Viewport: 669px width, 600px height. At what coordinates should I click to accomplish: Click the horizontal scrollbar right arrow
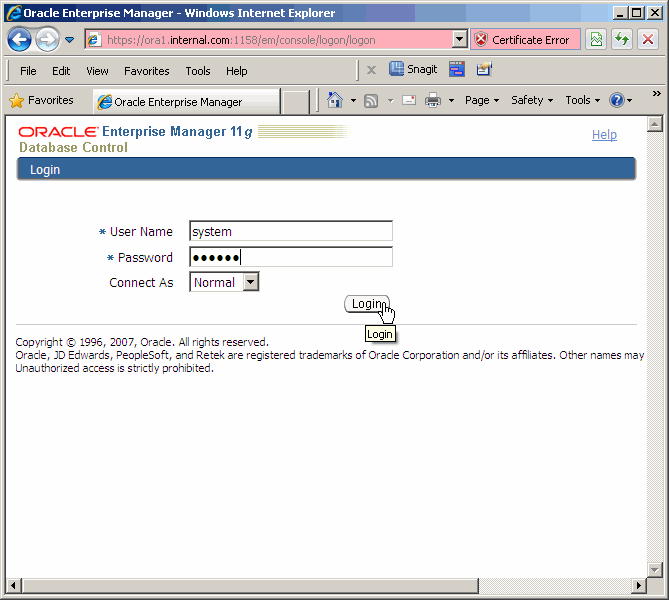pyautogui.click(x=639, y=585)
